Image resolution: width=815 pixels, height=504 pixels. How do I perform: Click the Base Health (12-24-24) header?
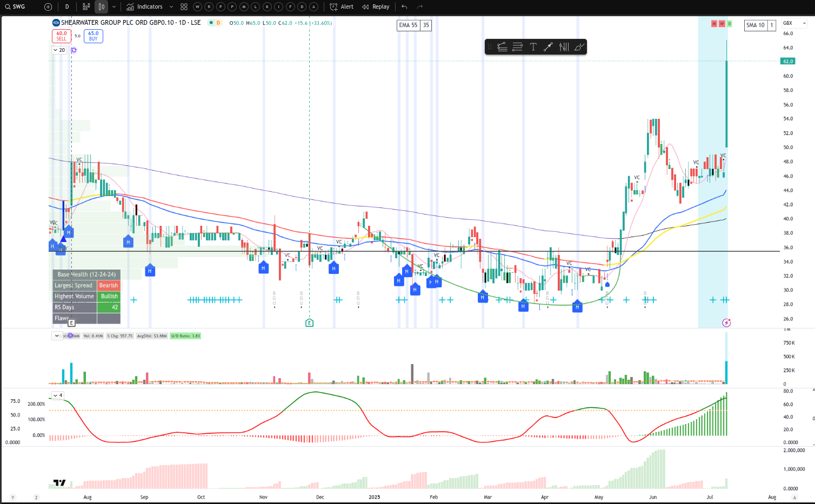(86, 274)
